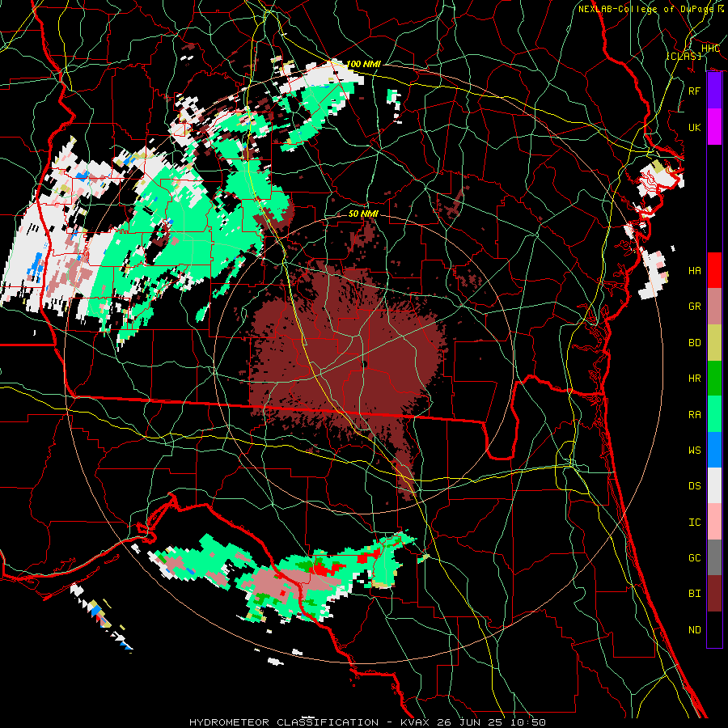Click the KVAX radar site dot at map center
The image size is (728, 728).
pyautogui.click(x=365, y=364)
